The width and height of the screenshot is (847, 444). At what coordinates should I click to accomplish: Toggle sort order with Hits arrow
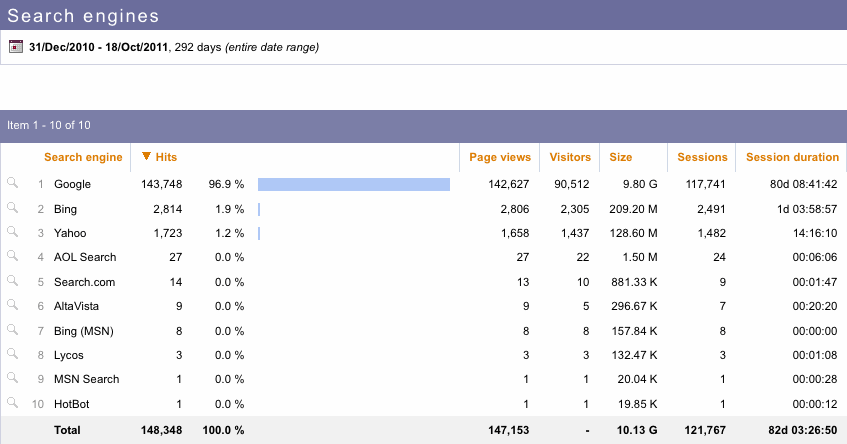(147, 157)
